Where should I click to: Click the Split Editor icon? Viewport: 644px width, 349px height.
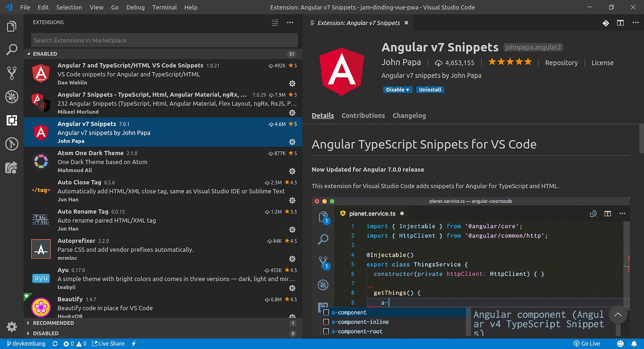[620, 23]
